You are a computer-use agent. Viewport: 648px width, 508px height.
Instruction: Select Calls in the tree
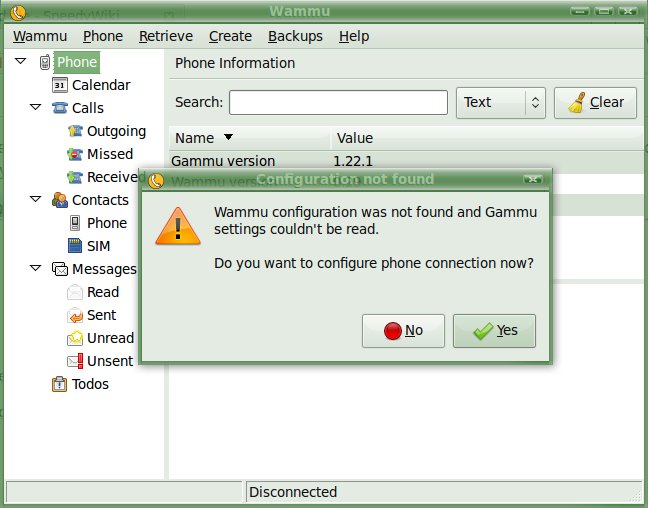(88, 108)
